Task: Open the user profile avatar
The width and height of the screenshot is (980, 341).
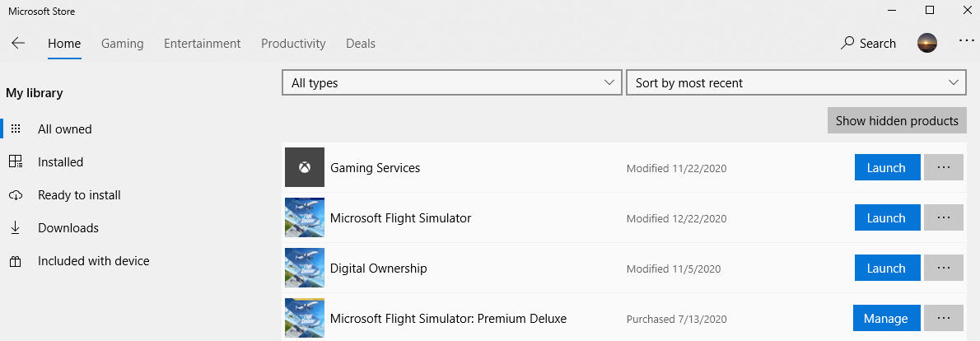Action: 926,43
